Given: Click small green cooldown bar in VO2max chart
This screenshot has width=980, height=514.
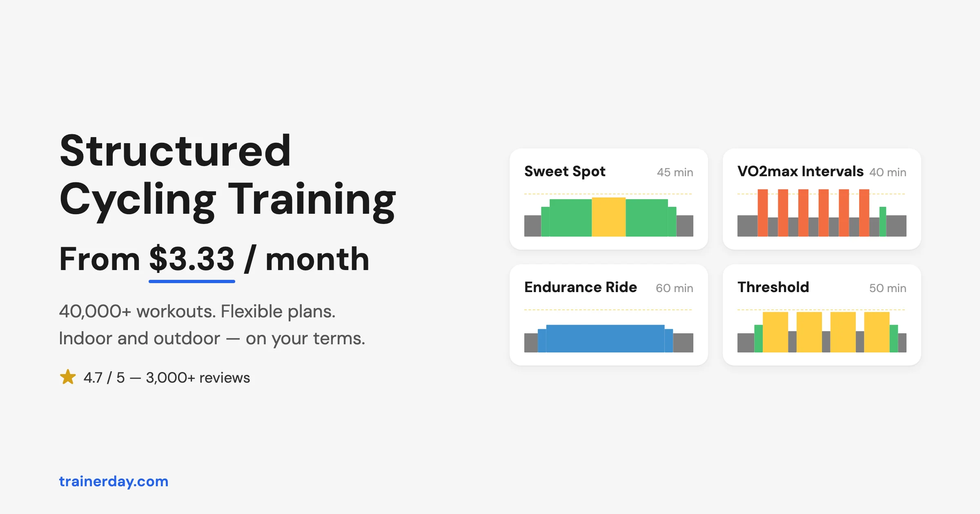Looking at the screenshot, I should [x=882, y=222].
